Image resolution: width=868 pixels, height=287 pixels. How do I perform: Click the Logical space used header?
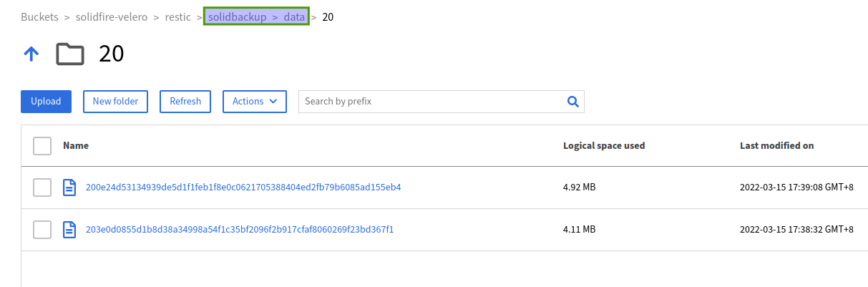coord(604,145)
